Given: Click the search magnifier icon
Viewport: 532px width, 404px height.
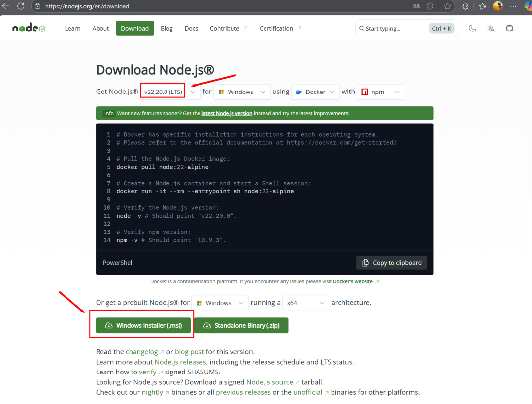Looking at the screenshot, I should tap(362, 28).
